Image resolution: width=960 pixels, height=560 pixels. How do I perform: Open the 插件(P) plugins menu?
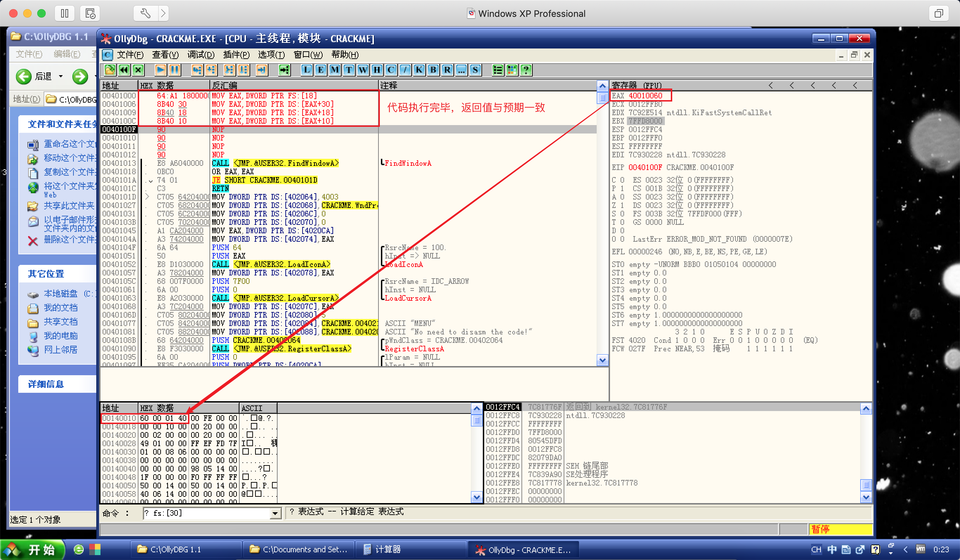236,55
